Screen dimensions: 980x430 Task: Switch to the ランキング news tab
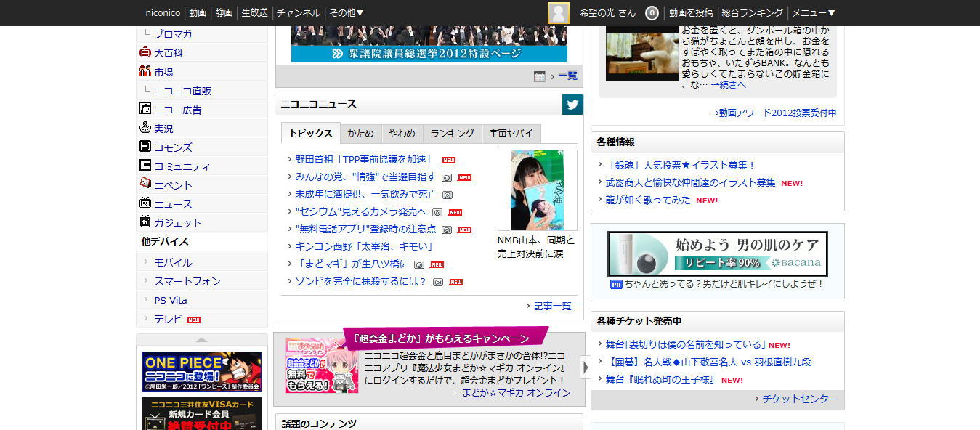pyautogui.click(x=452, y=134)
